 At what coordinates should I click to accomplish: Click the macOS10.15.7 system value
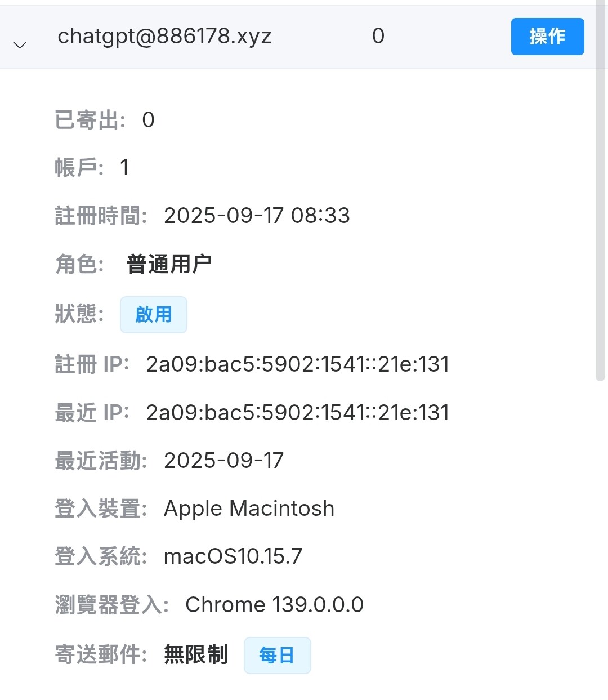(x=233, y=556)
